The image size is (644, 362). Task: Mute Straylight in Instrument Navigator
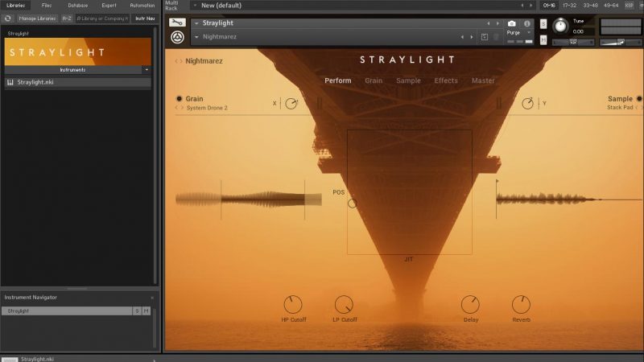click(147, 311)
